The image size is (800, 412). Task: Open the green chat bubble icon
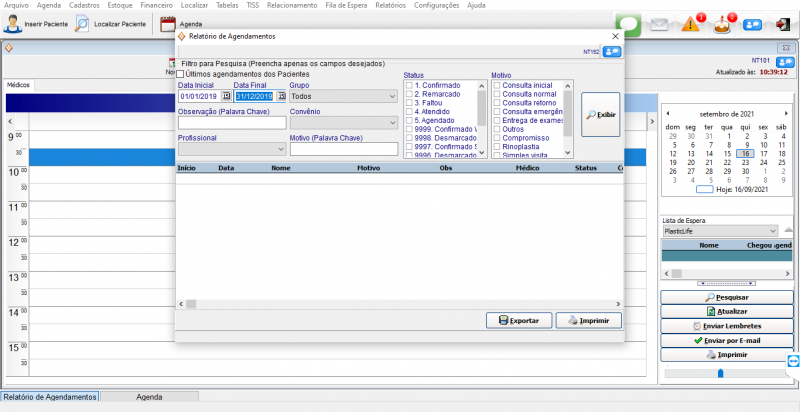(x=628, y=24)
